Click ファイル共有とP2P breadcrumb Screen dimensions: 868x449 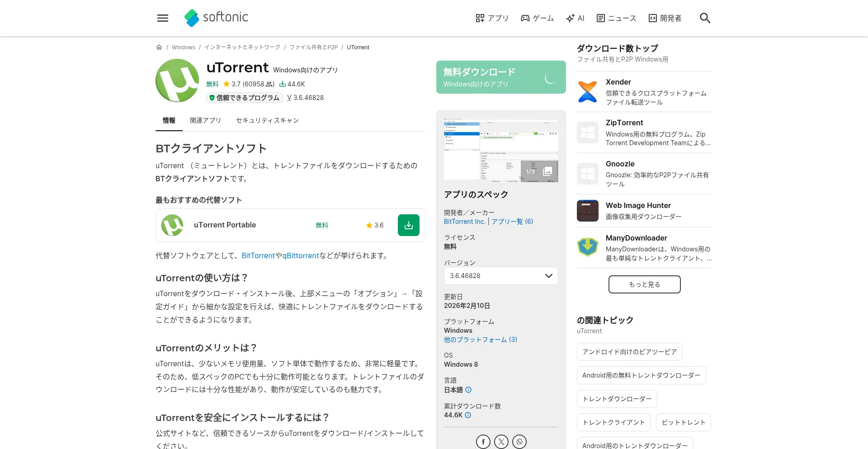pos(314,47)
